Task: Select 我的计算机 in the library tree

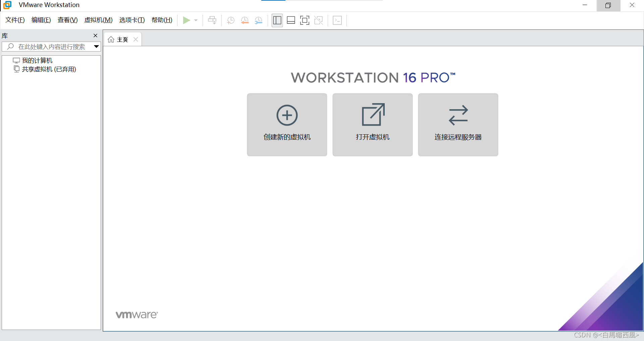Action: 37,61
